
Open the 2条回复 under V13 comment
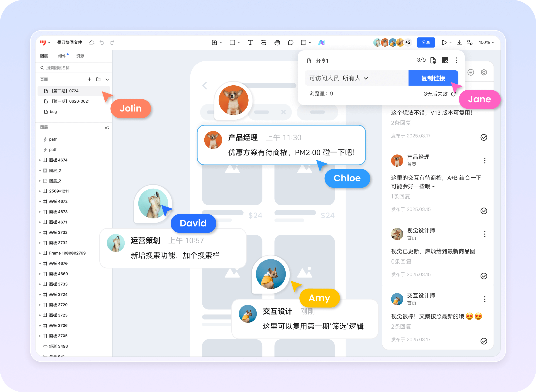401,123
